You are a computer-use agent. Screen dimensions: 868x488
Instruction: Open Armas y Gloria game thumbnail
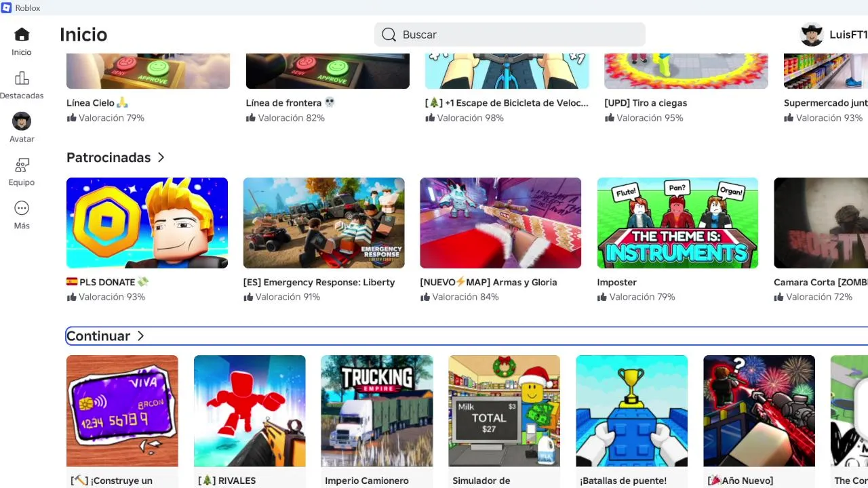[500, 223]
